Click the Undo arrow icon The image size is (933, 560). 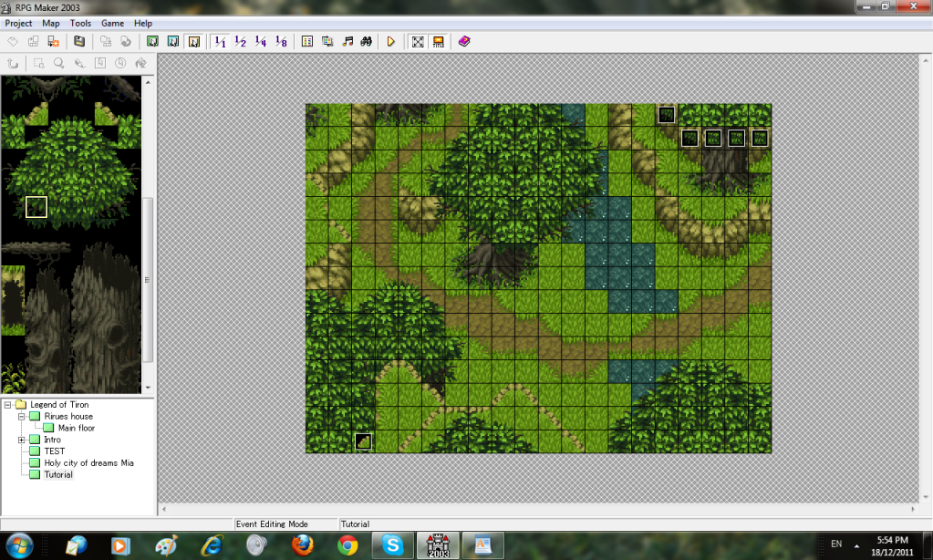pyautogui.click(x=13, y=63)
